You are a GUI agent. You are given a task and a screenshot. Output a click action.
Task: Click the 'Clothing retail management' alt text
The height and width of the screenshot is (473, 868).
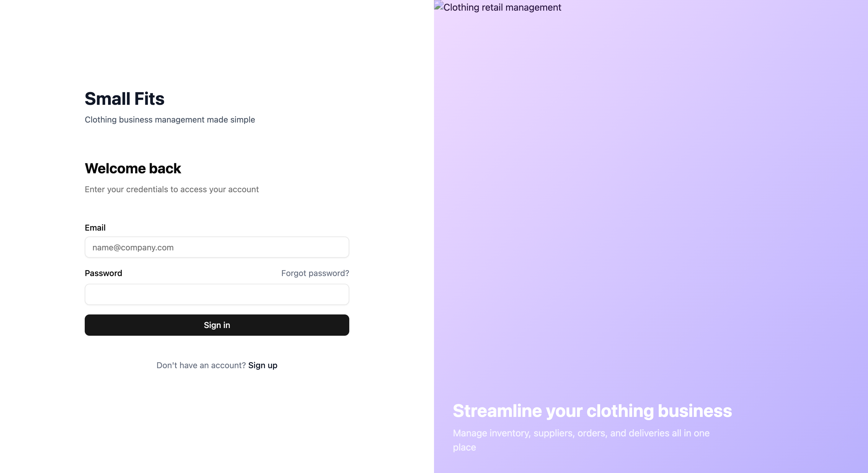click(502, 7)
